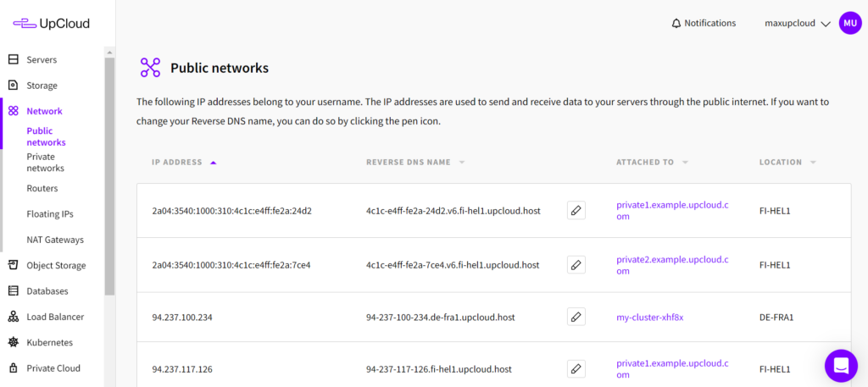Click the sidebar vertical scrollbar
Image resolution: width=868 pixels, height=387 pixels.
click(x=109, y=169)
